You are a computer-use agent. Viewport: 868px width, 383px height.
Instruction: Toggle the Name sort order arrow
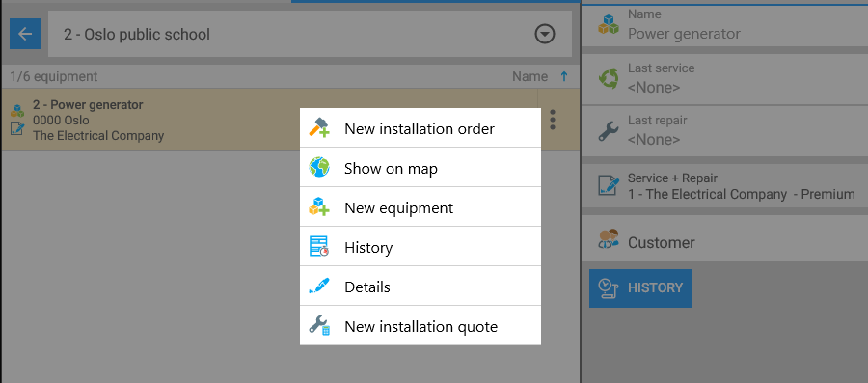point(564,77)
